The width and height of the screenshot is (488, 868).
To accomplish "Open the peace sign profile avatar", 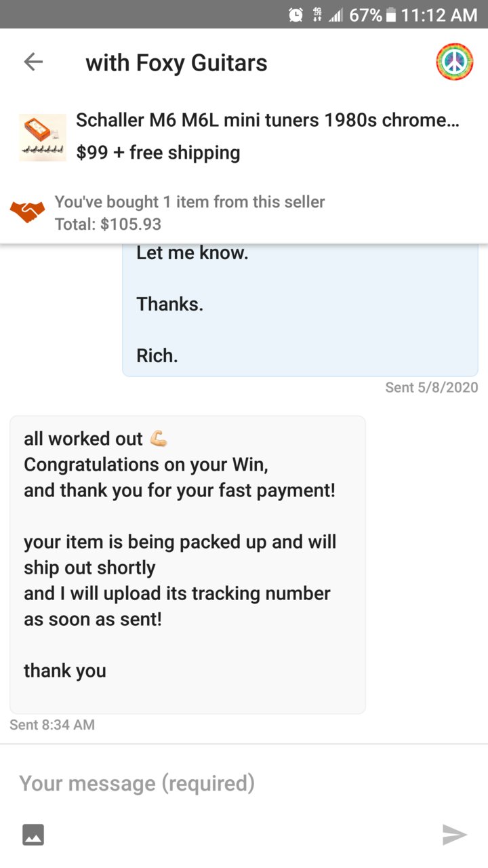I will point(454,62).
